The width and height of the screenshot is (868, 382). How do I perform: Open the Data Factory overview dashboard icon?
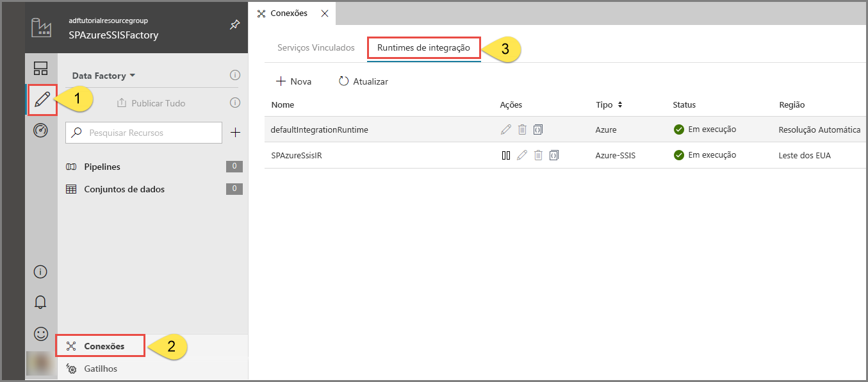tap(41, 69)
